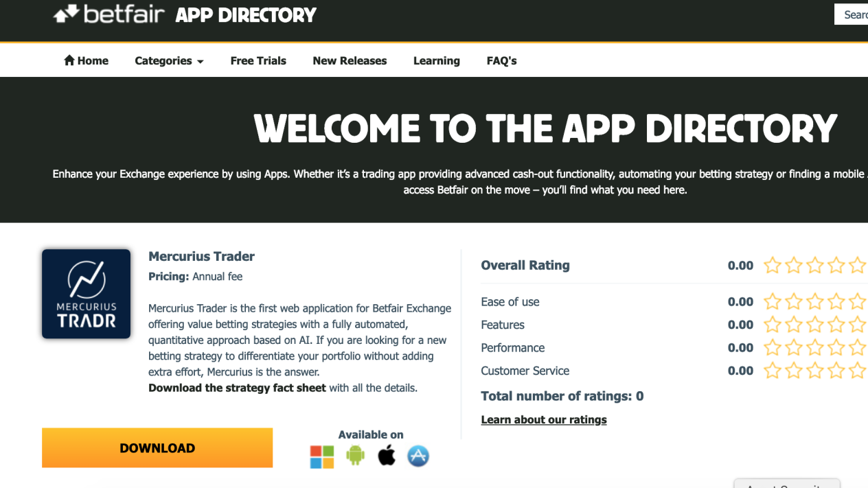Click the third star for Customer Service
Viewport: 868px width, 488px height.
click(815, 371)
